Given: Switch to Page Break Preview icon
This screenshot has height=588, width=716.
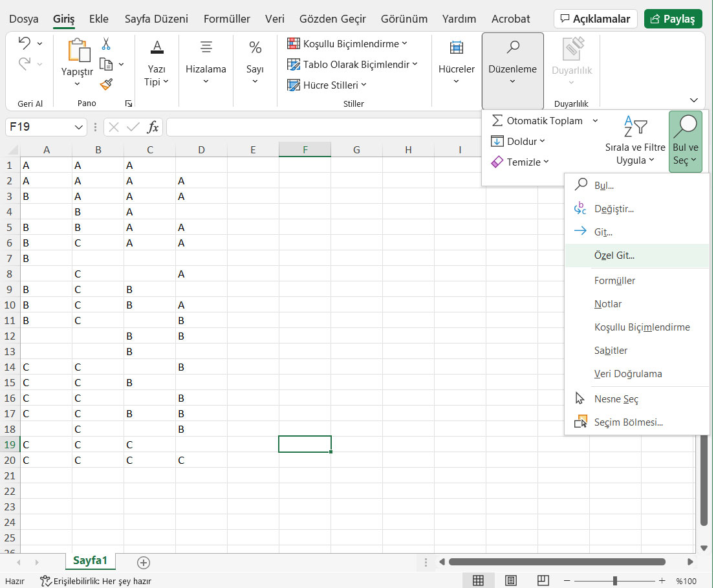Looking at the screenshot, I should [543, 581].
